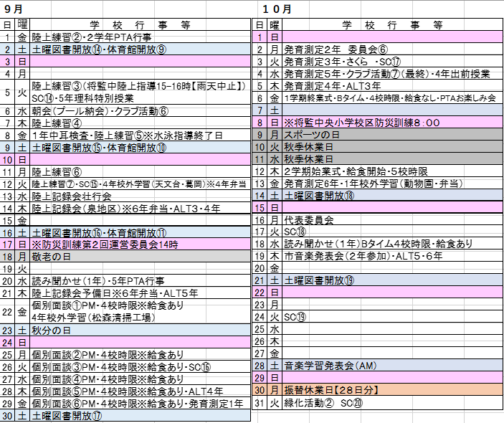Click the '土曜図書開放⑲' cell
The height and width of the screenshot is (423, 504).
[392, 280]
